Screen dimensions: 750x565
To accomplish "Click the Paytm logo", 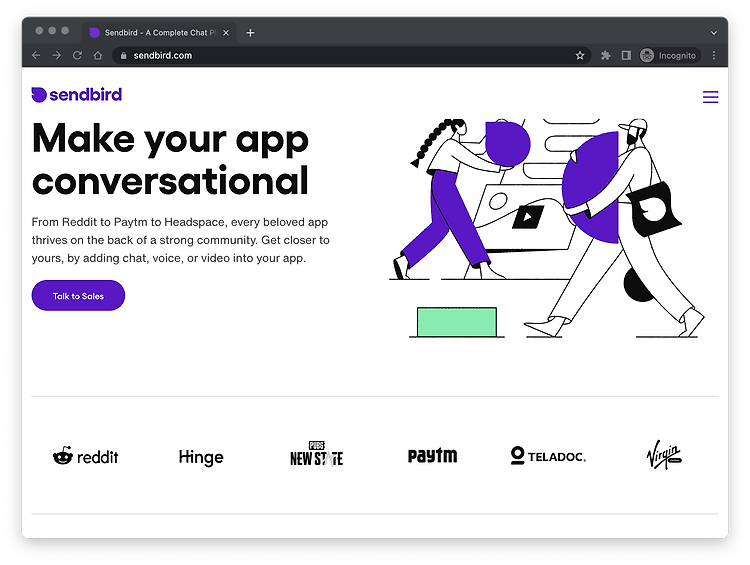I will pos(432,455).
